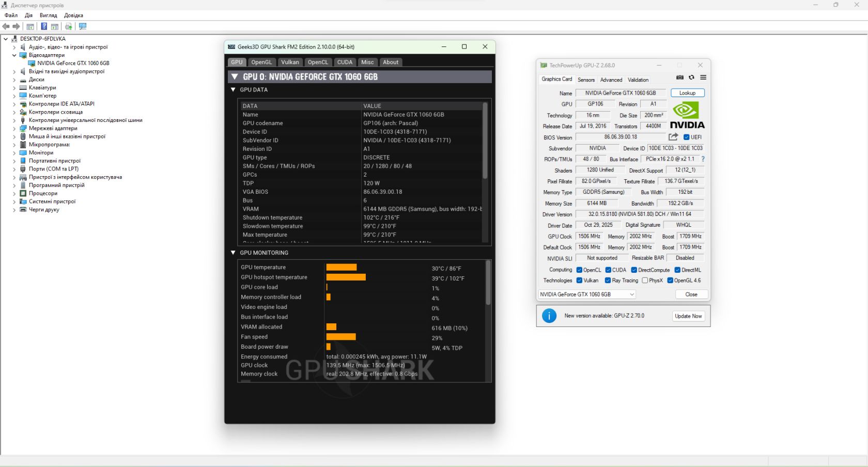The width and height of the screenshot is (868, 467).
Task: Click the GPU-Z screenshot camera icon
Action: 680,77
